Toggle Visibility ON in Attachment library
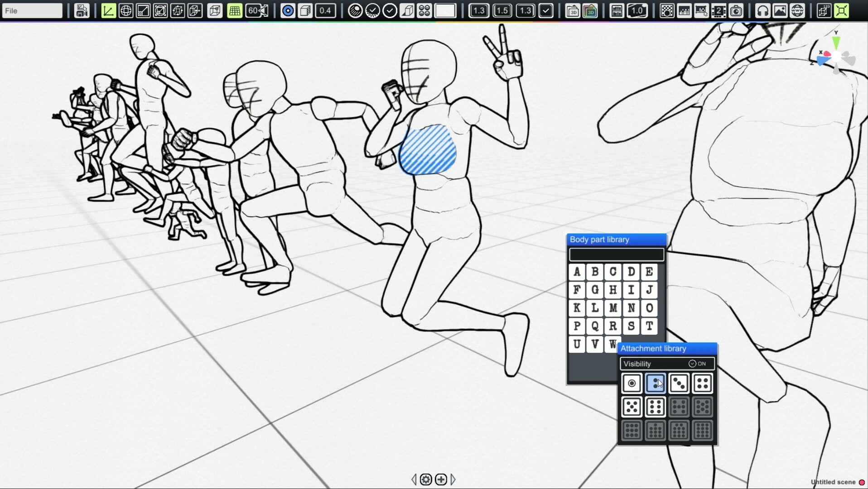The image size is (868, 489). [697, 364]
